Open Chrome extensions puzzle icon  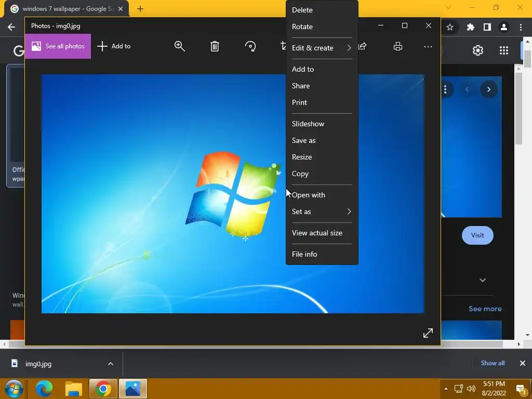point(470,27)
